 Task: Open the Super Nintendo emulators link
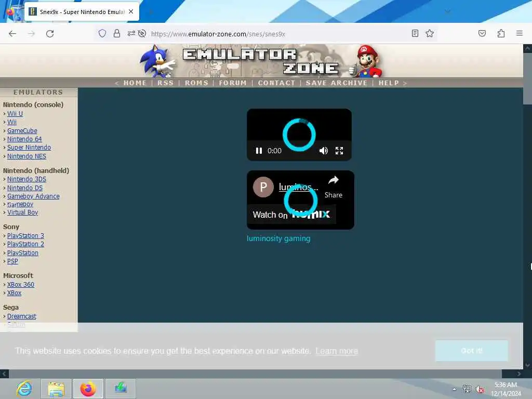(x=29, y=147)
